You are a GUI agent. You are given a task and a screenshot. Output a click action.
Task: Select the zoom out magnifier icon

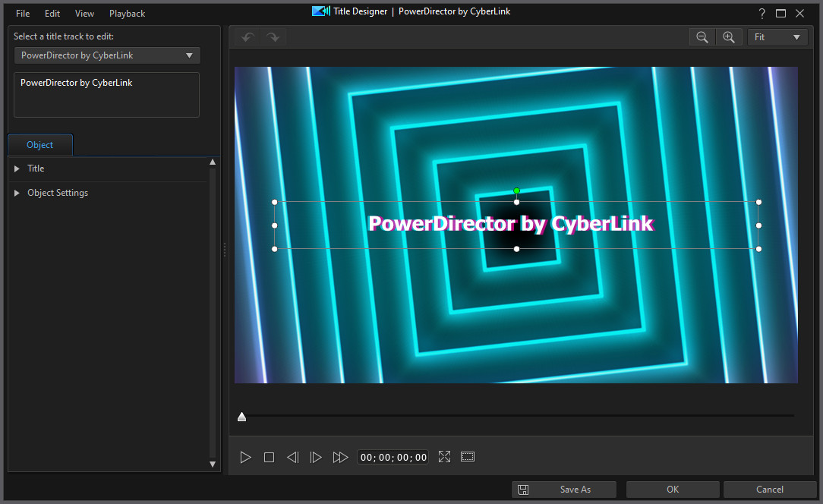click(702, 36)
